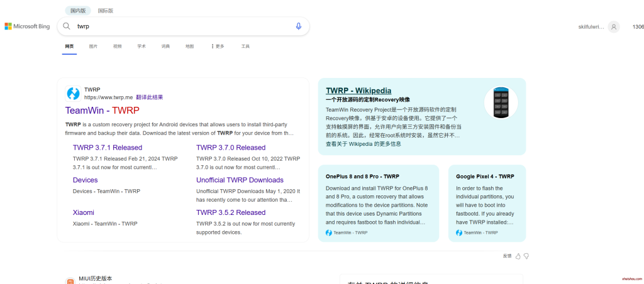Start voice search with microphone icon
This screenshot has width=644, height=284.
299,26
